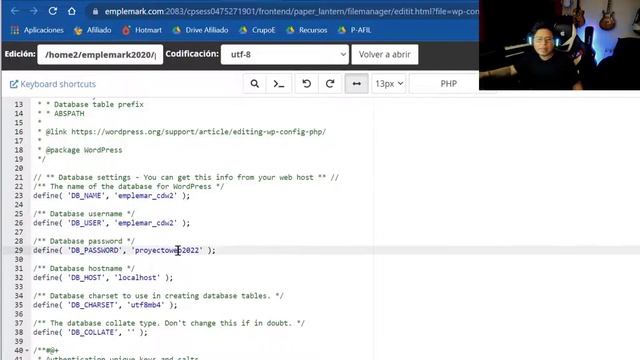Screen dimensions: 640x360
Task: Open the Drive Afiliado bookmark
Action: pos(200,30)
